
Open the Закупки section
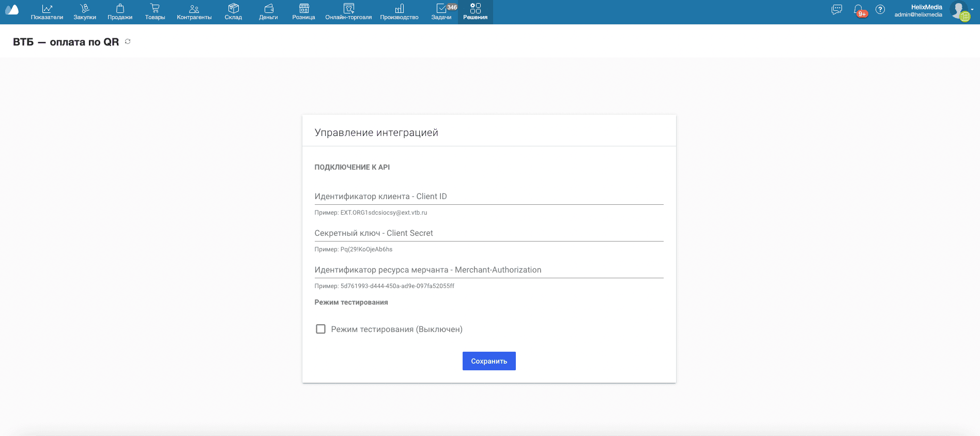tap(85, 12)
